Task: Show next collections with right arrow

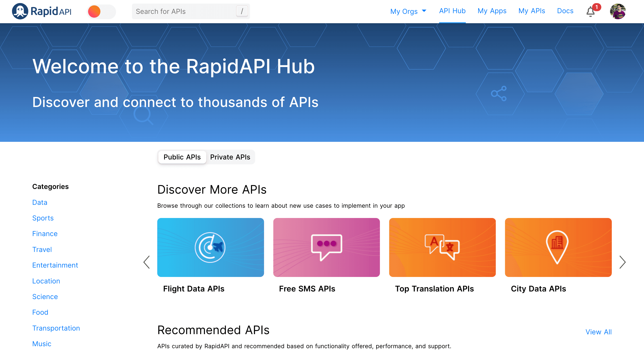Action: click(x=622, y=262)
